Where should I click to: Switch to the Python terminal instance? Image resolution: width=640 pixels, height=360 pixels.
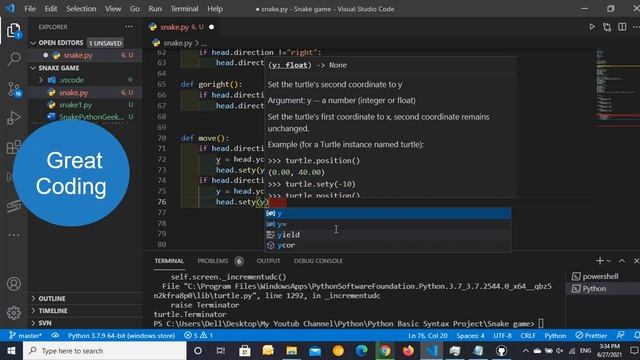pos(594,289)
